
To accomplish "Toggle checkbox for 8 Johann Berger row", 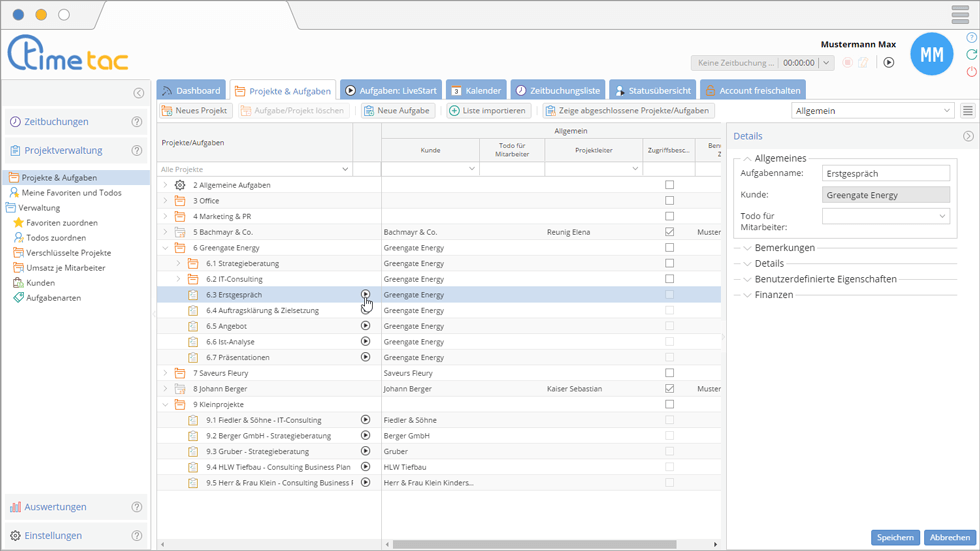I will pyautogui.click(x=669, y=389).
